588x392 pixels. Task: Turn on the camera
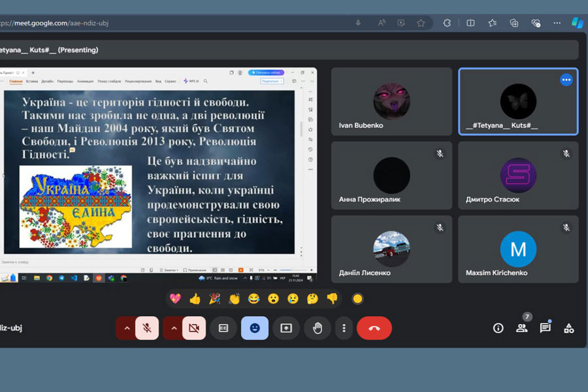click(194, 328)
